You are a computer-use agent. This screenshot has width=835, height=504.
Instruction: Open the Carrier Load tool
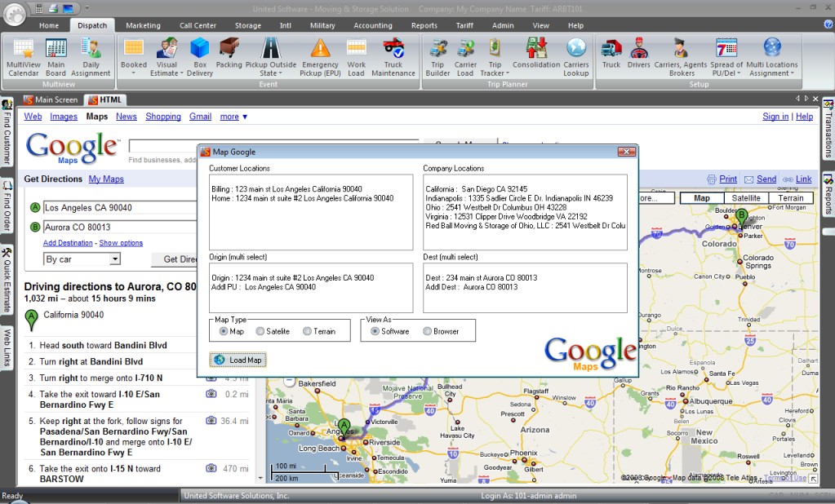pos(465,58)
